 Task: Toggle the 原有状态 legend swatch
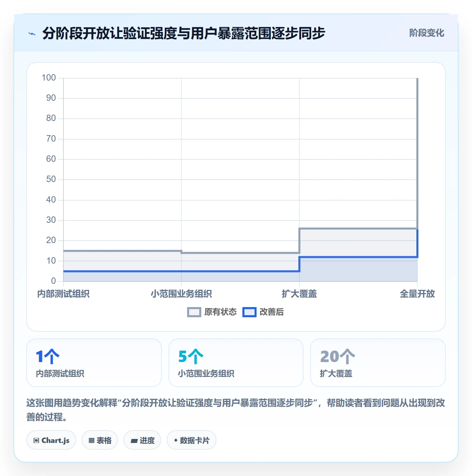[x=194, y=312]
